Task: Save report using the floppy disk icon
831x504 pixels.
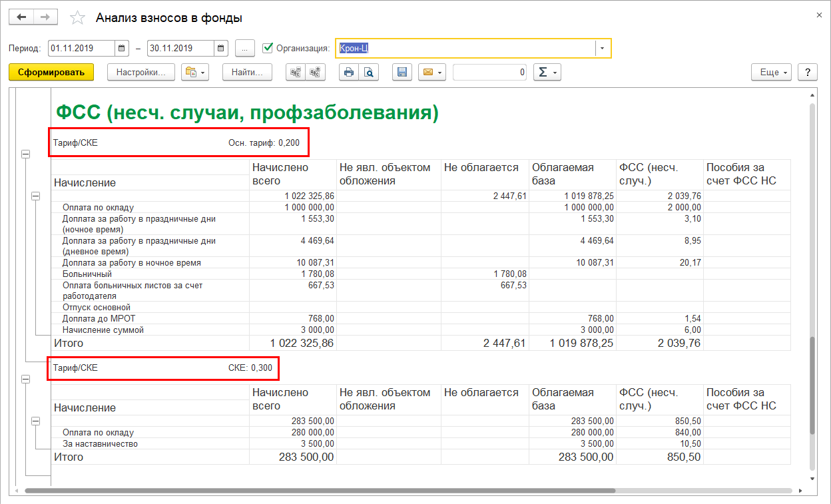Action: (402, 73)
